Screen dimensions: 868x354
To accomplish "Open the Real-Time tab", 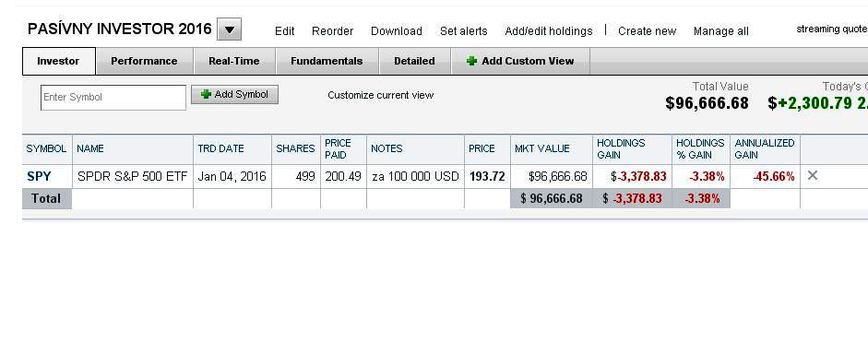I will tap(234, 61).
